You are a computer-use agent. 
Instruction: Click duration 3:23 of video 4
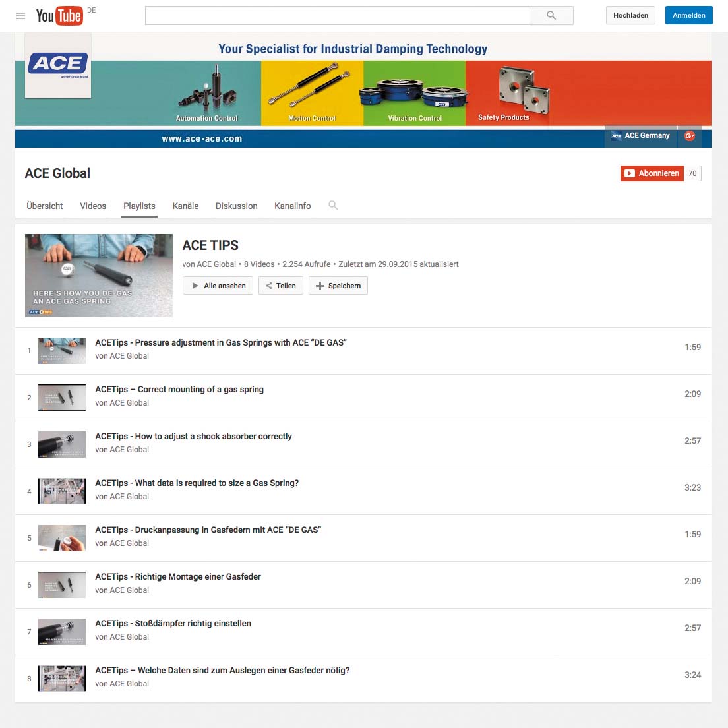692,487
